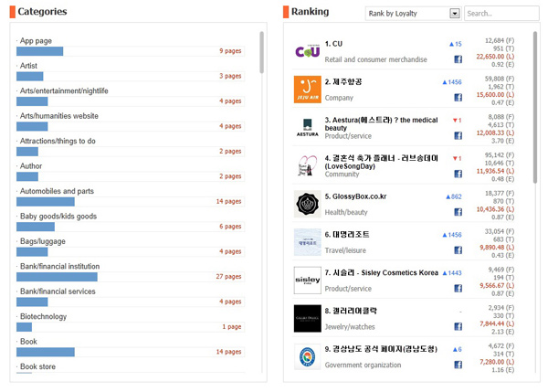Click the Sisley logo thumbnail
The image size is (548, 392).
point(307,281)
